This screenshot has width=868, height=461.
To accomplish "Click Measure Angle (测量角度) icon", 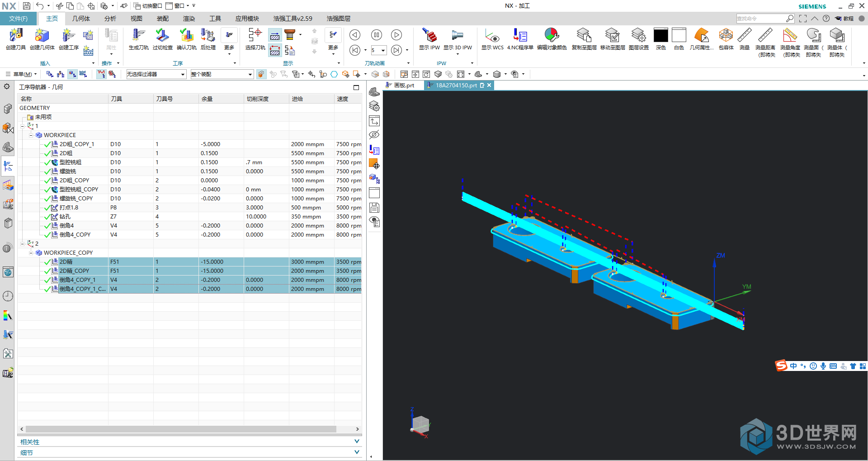I will click(790, 35).
